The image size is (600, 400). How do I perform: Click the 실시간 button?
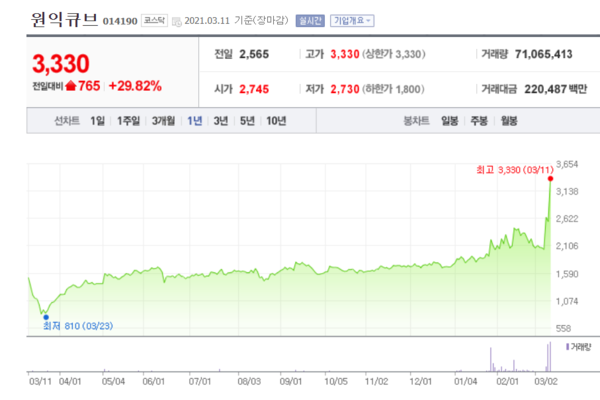pyautogui.click(x=310, y=21)
